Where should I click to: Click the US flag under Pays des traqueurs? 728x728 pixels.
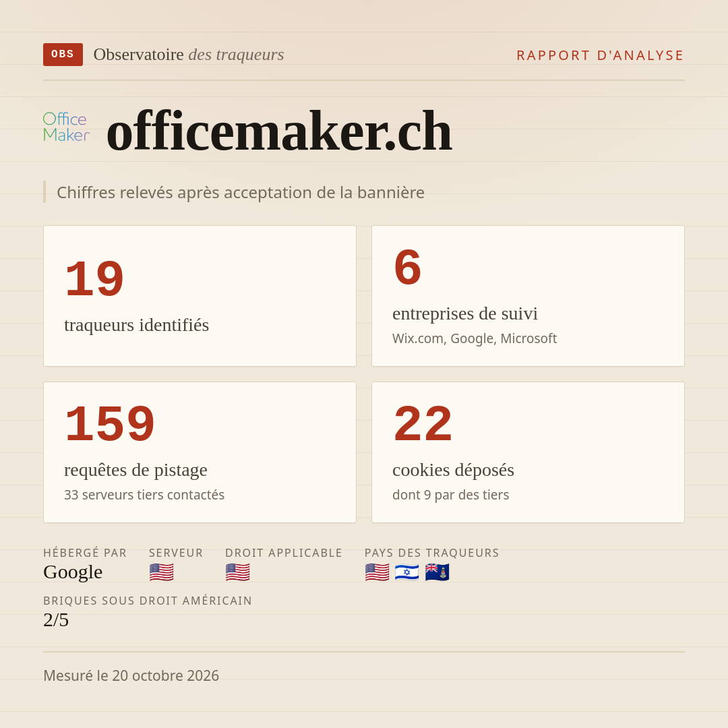click(377, 572)
